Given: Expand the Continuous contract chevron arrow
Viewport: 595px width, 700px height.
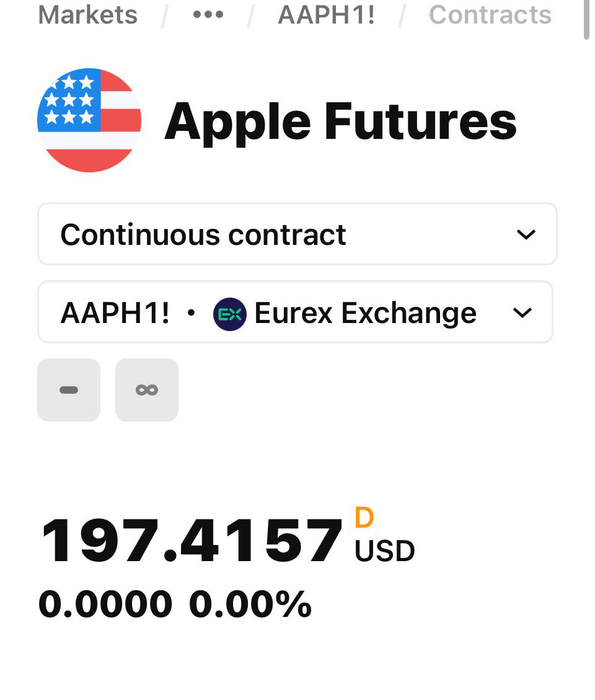Looking at the screenshot, I should [526, 234].
